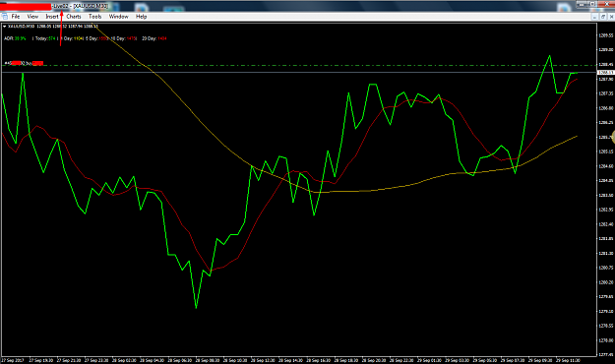The image size is (615, 364).
Task: Open the File menu
Action: coord(16,17)
